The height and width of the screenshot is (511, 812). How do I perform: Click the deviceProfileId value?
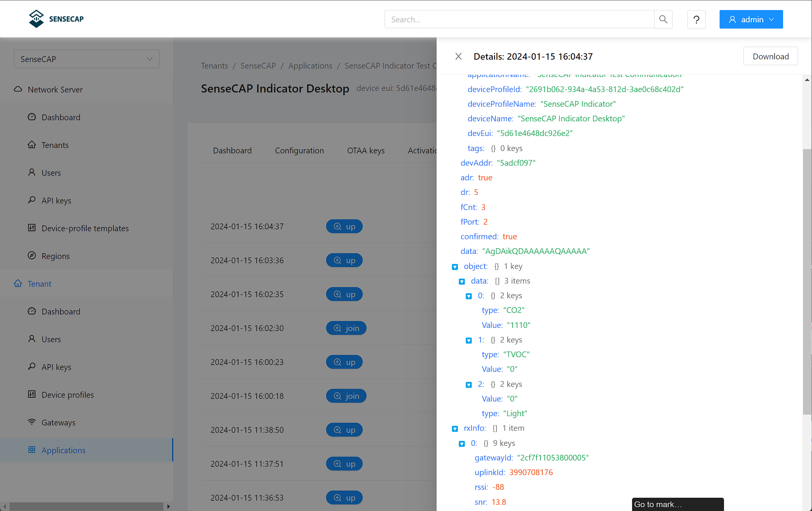tap(605, 89)
